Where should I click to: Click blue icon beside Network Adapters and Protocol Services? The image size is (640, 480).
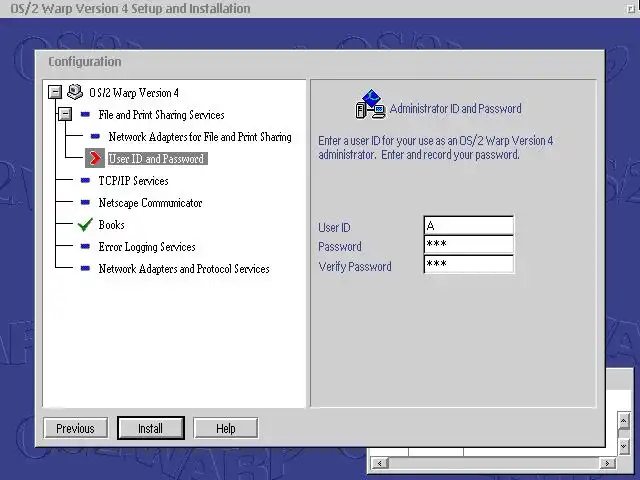point(85,268)
